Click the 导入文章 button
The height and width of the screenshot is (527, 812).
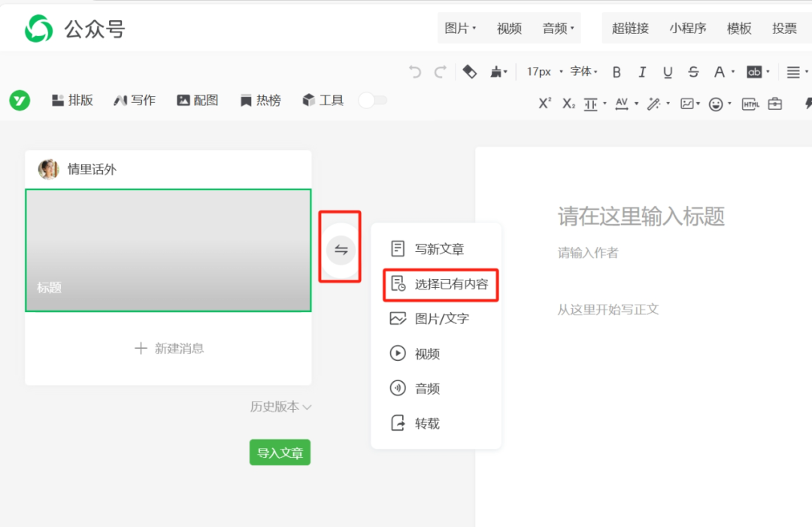[x=280, y=453]
